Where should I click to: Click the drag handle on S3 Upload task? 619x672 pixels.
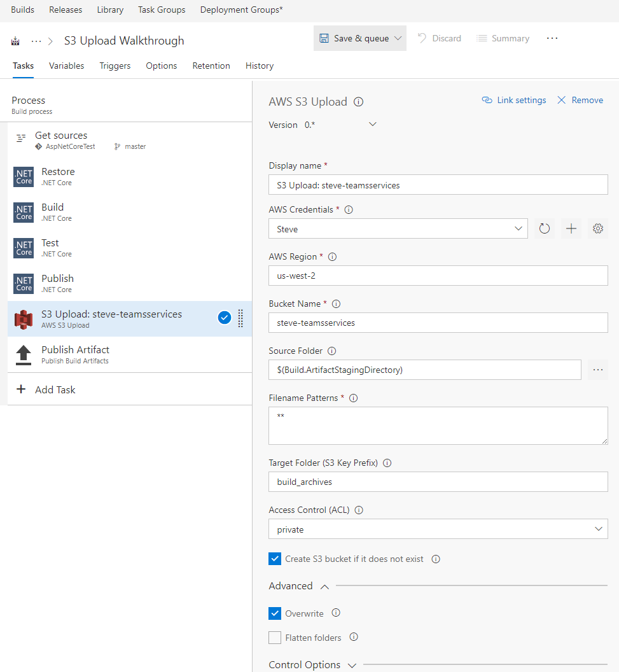(240, 318)
